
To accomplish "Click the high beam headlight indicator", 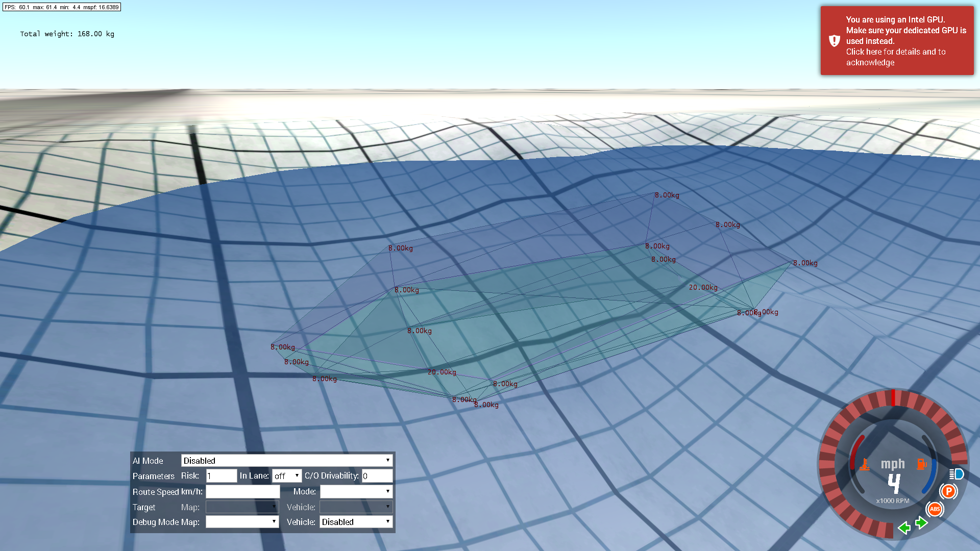I will pyautogui.click(x=957, y=474).
